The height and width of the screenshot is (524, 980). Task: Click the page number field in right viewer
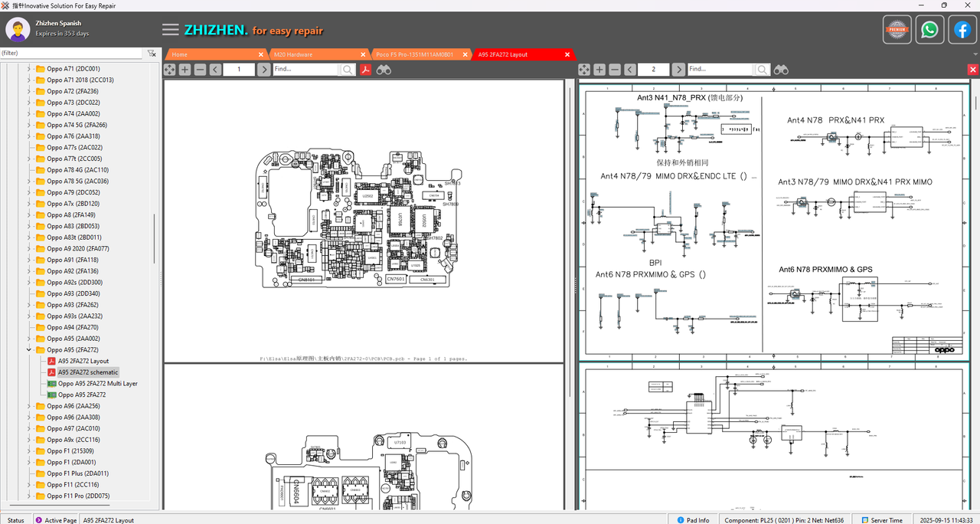pos(655,70)
